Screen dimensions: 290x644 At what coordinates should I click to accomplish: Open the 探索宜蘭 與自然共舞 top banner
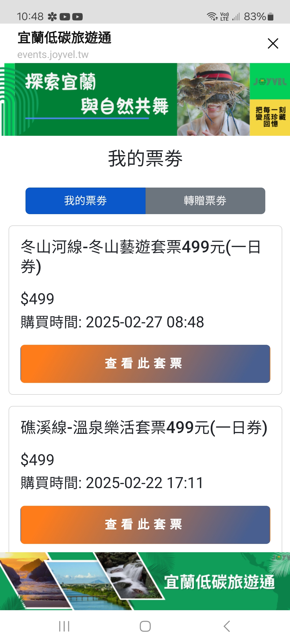click(x=97, y=99)
